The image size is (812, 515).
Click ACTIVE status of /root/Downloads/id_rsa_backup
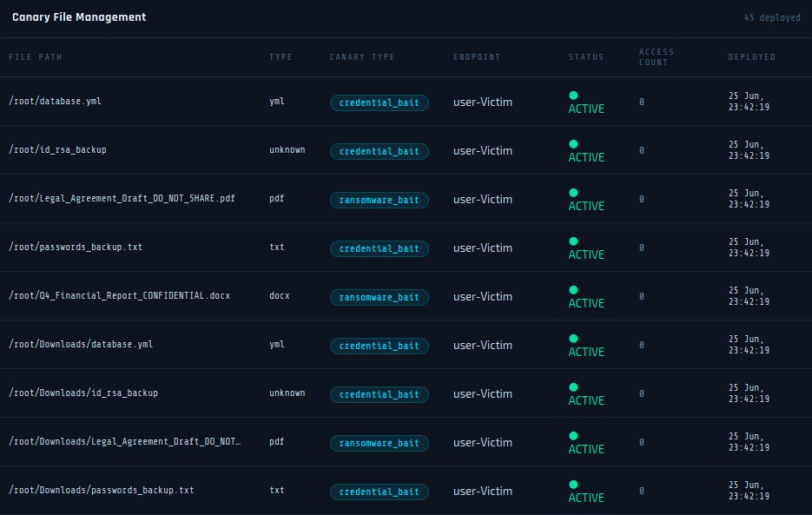point(586,400)
